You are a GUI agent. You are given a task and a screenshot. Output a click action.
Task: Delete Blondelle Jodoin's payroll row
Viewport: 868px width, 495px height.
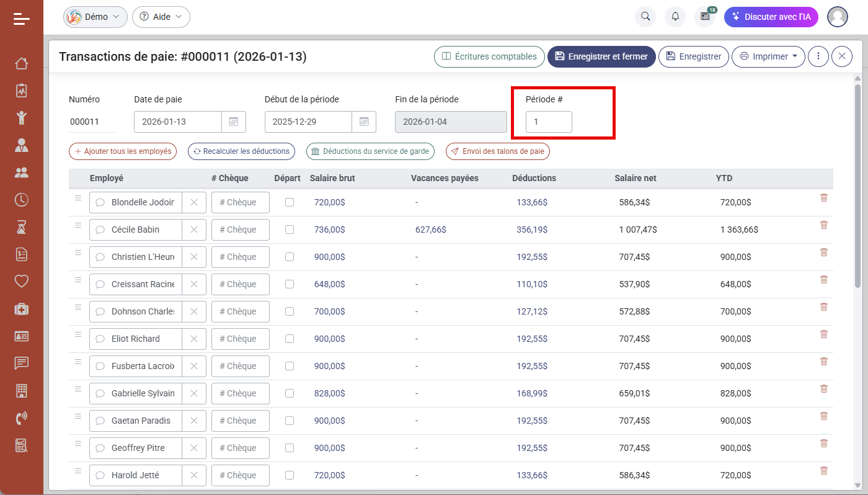point(824,198)
